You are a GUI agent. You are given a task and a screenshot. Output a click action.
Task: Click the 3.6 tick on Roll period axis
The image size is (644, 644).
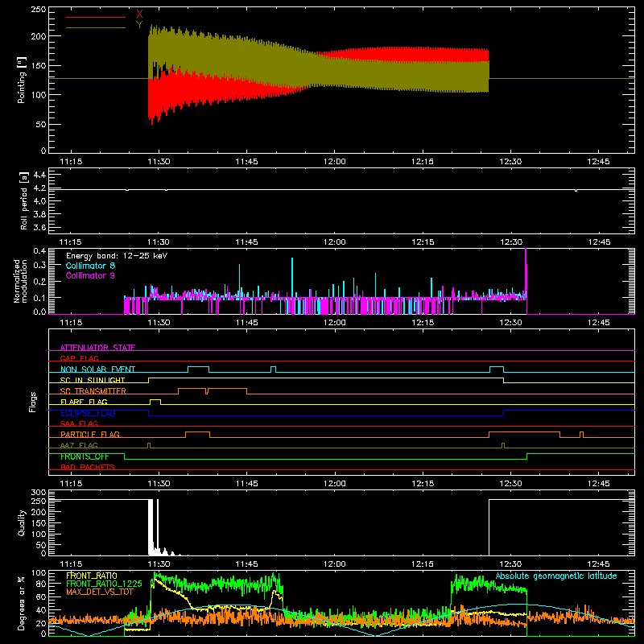click(39, 227)
